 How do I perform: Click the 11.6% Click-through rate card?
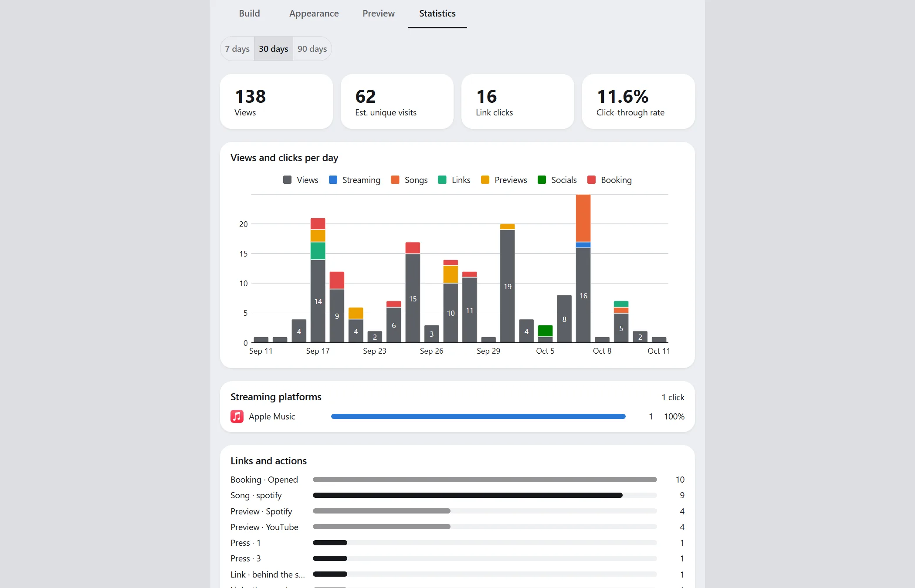638,101
